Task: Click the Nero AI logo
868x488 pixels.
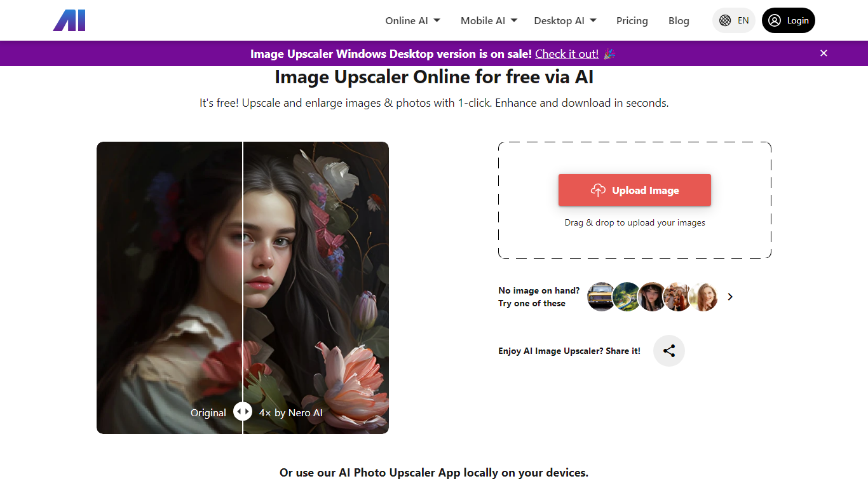Action: [69, 20]
